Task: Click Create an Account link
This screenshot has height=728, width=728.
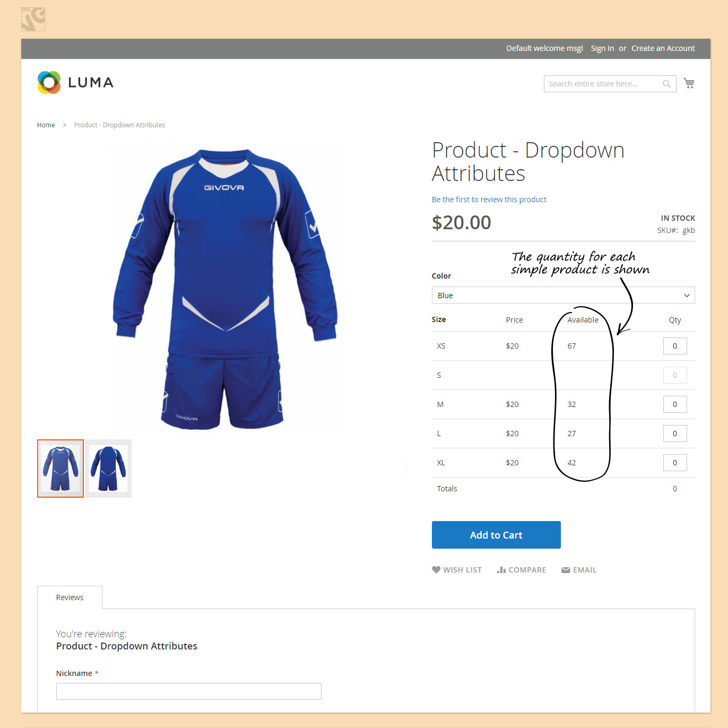Action: (663, 48)
